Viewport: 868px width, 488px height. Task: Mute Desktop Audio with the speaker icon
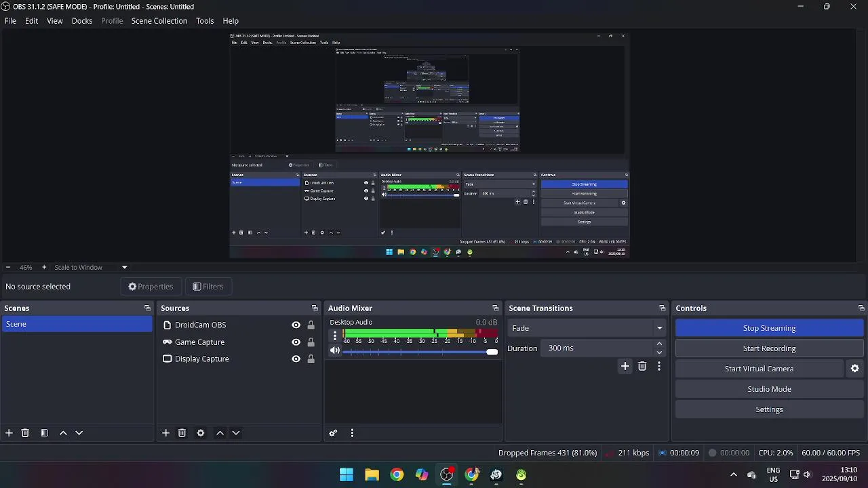click(335, 350)
